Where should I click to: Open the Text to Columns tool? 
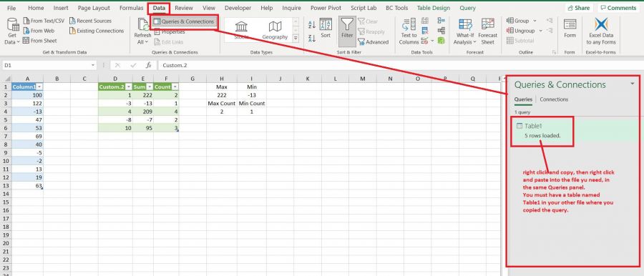coord(409,26)
